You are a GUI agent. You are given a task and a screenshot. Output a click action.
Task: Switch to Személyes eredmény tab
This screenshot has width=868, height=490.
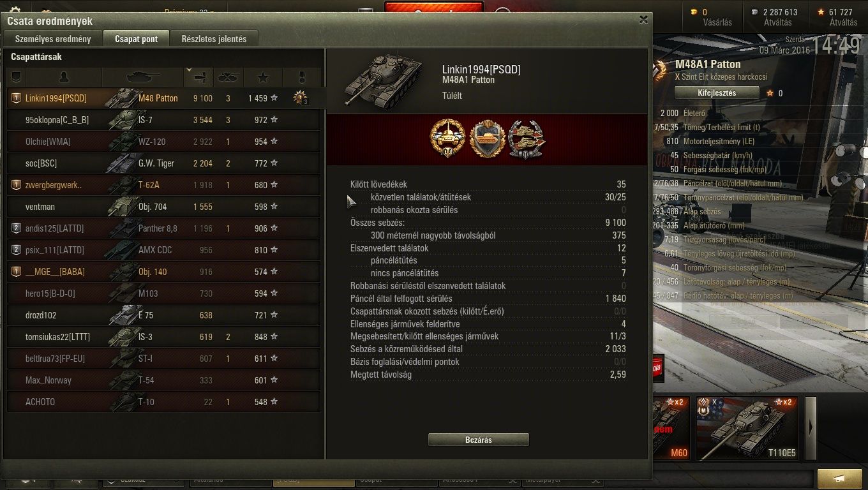53,39
